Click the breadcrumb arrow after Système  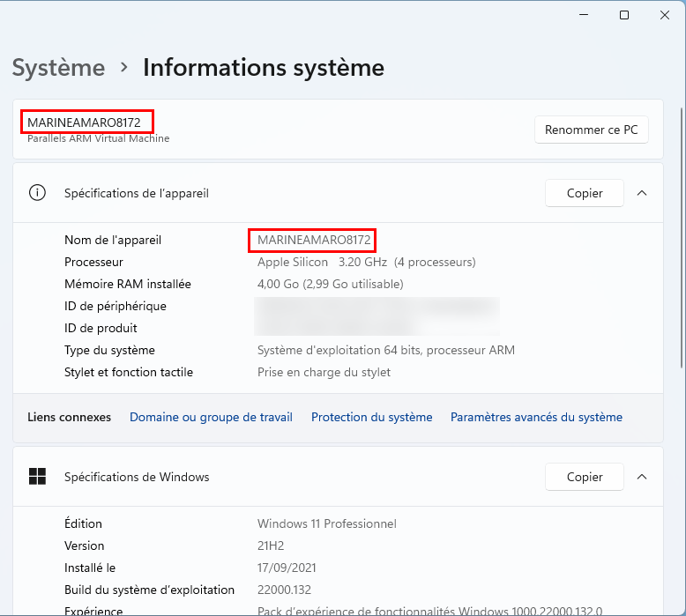[x=124, y=68]
